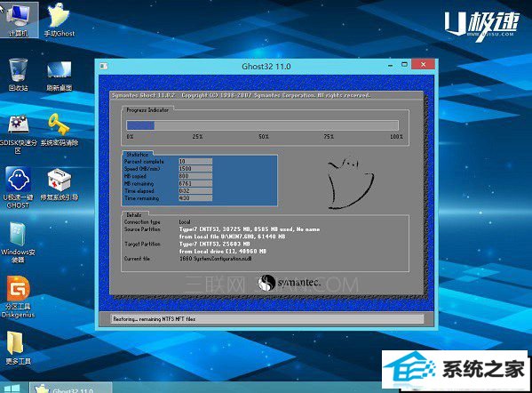Click the Windows Start button
Viewport: 532px width, 393px height.
click(x=12, y=389)
